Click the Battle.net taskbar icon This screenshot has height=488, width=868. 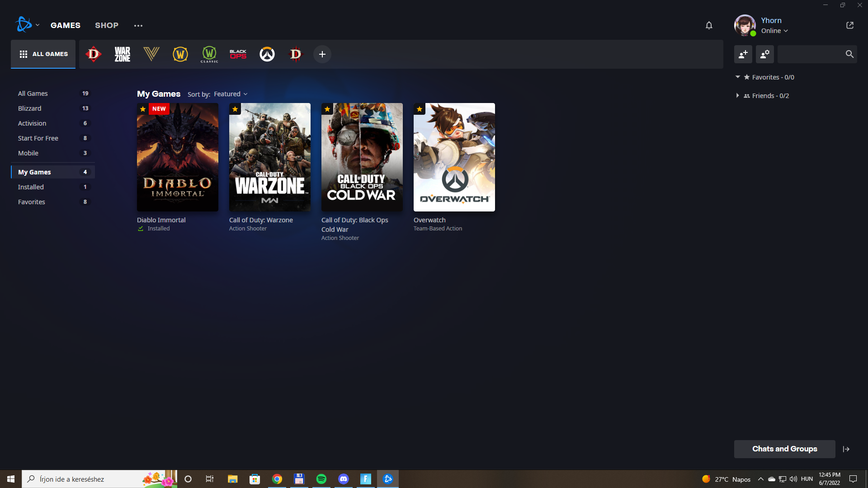(x=388, y=479)
